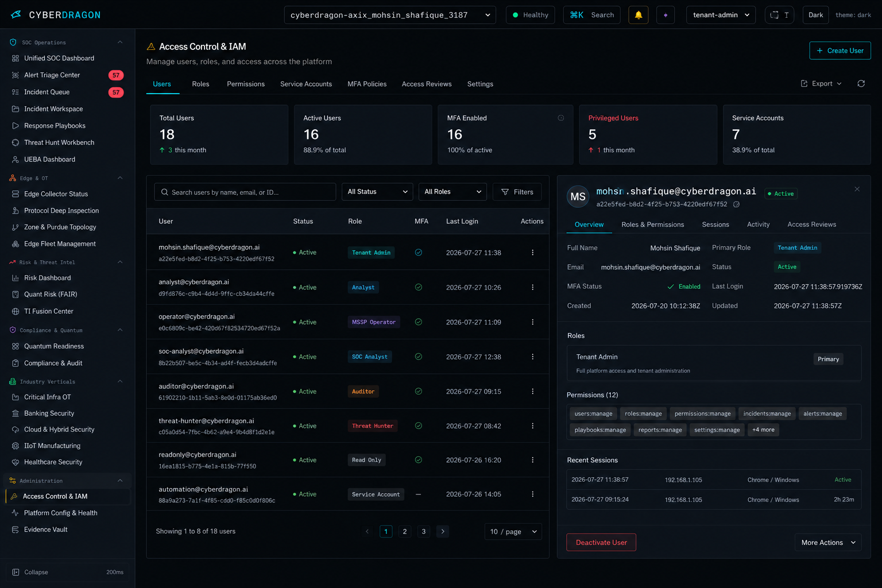882x588 pixels.
Task: Open the Filters button
Action: 517,192
